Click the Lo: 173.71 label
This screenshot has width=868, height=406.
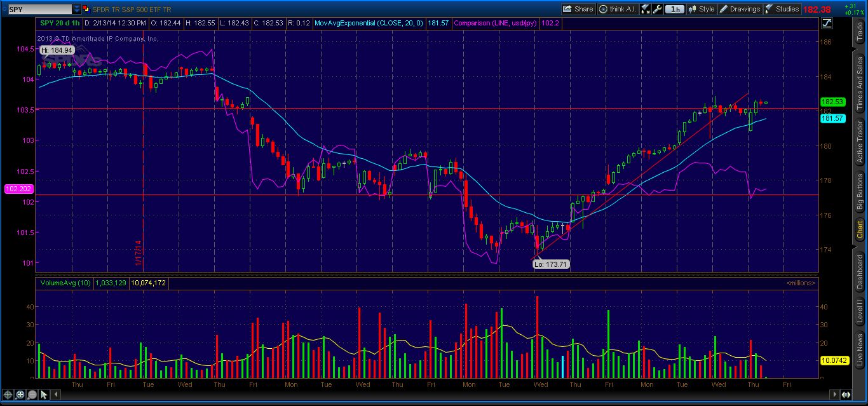[x=551, y=264]
